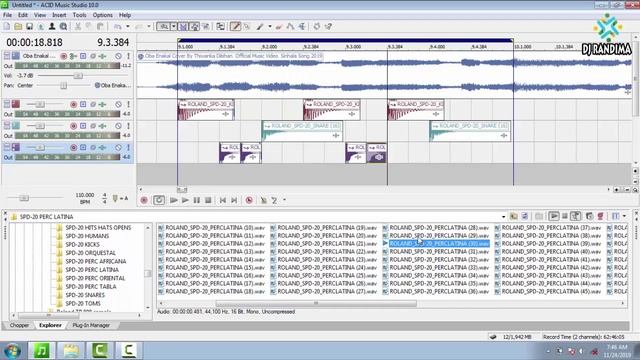Click the project tempo slider handle
This screenshot has width=640, height=360.
tap(24, 198)
